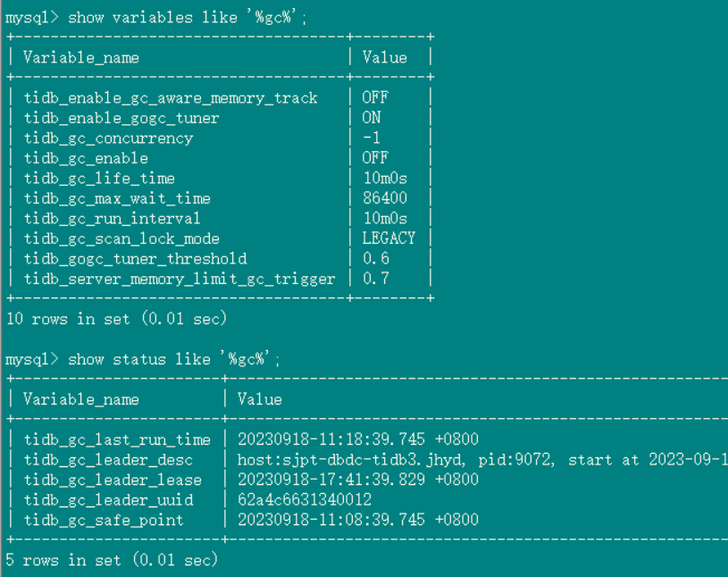Viewport: 728px width, 577px height.
Task: Click the tidb_gc_safe_point timestamp value
Action: tap(358, 520)
